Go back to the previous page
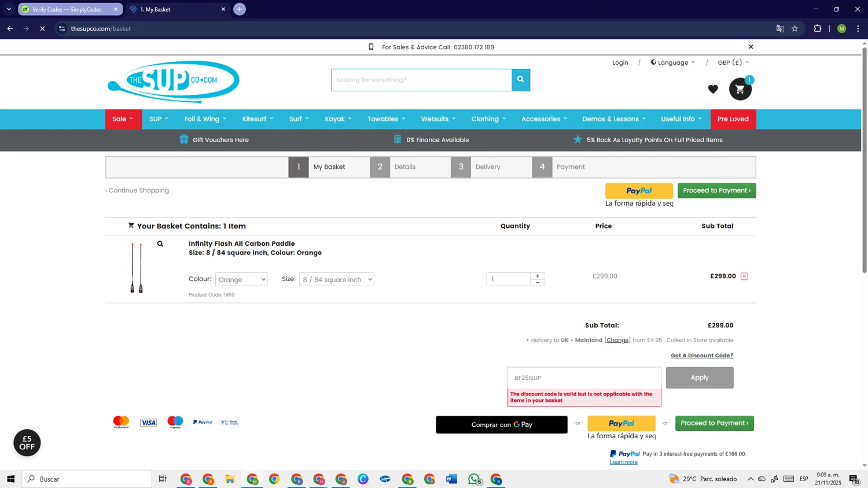Screen dimensions: 868x488 point(10,28)
